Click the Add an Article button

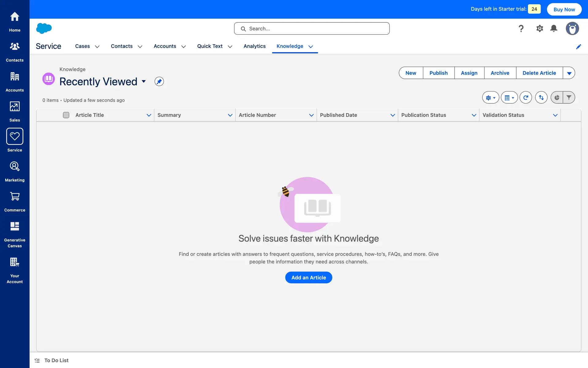[308, 278]
